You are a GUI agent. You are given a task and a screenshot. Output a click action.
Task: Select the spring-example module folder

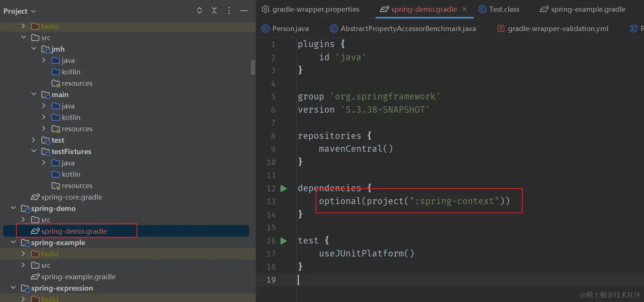tap(53, 242)
